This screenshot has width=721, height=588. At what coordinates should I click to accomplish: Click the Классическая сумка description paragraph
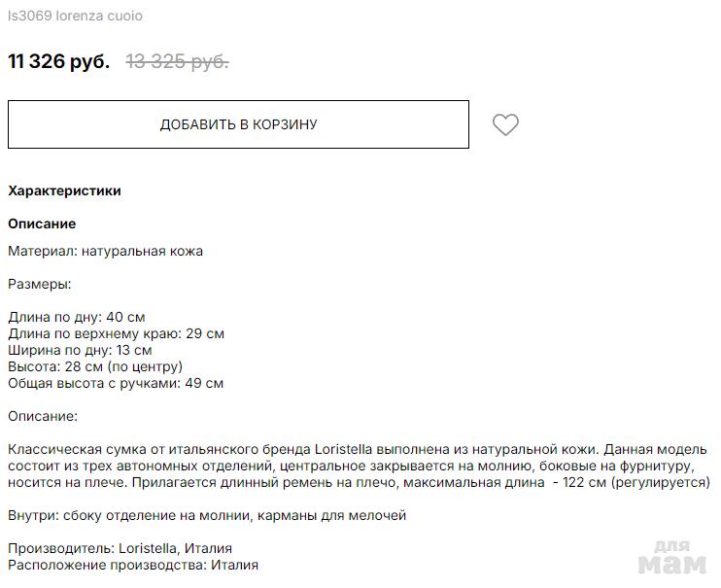coord(359,466)
